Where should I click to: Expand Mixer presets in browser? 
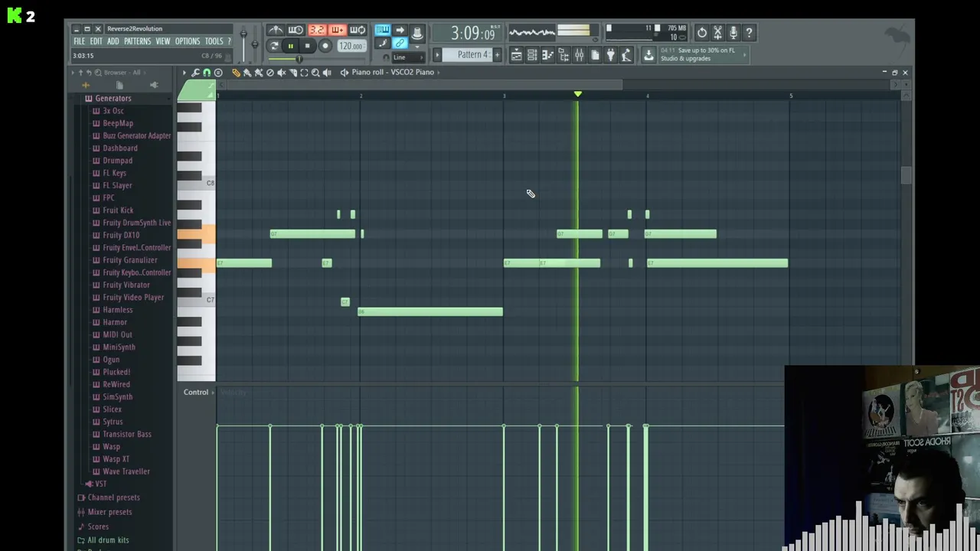109,512
